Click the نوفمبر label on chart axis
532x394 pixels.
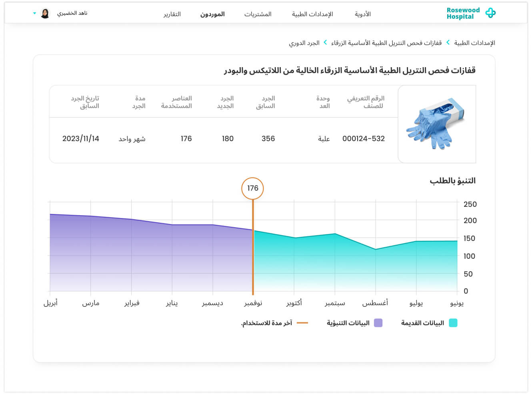click(x=253, y=303)
